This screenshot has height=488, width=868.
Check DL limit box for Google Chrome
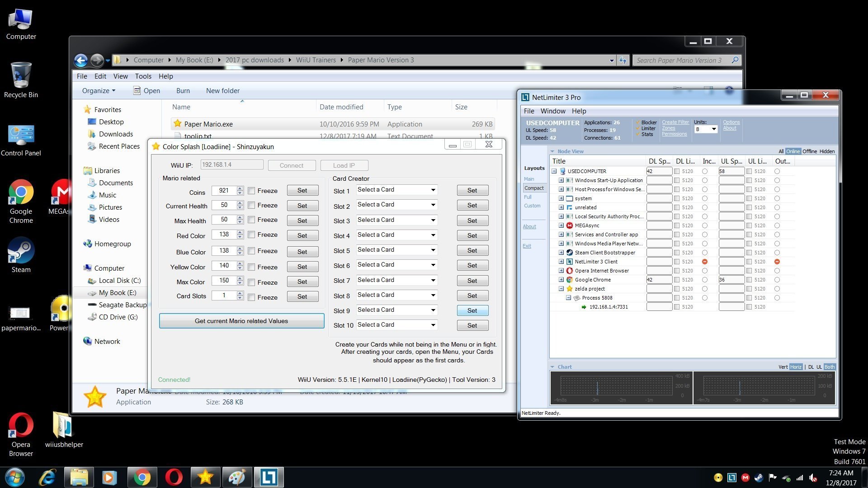[677, 280]
